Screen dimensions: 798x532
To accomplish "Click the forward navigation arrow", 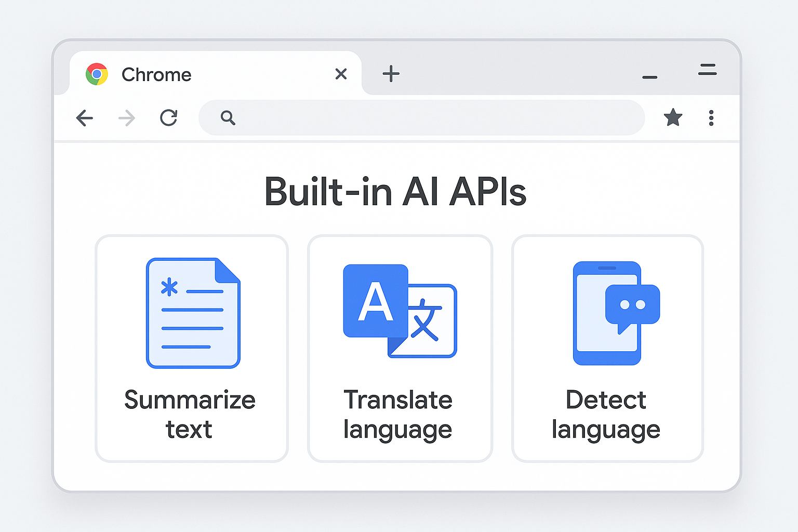I will (x=126, y=118).
